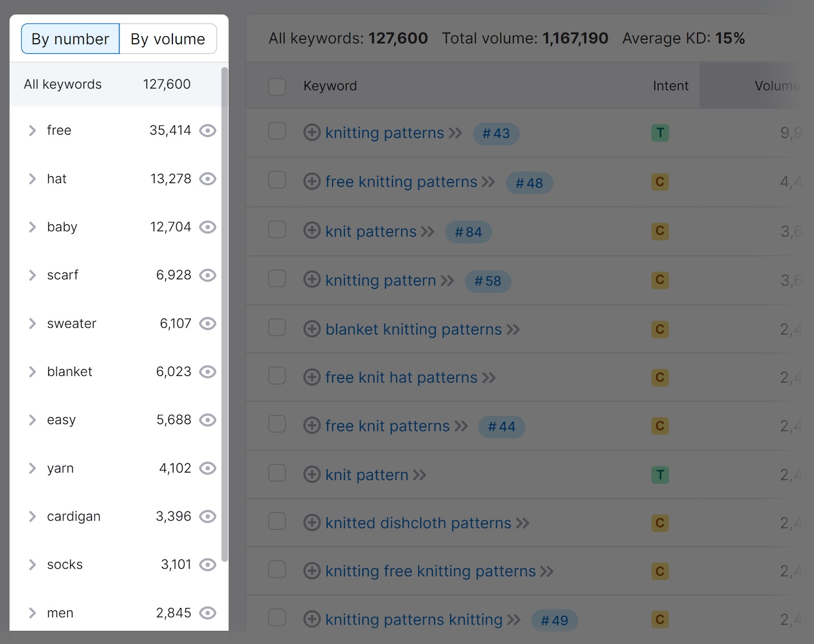Click the plus icon beside "knitted dishcloth patterns"

(x=312, y=523)
